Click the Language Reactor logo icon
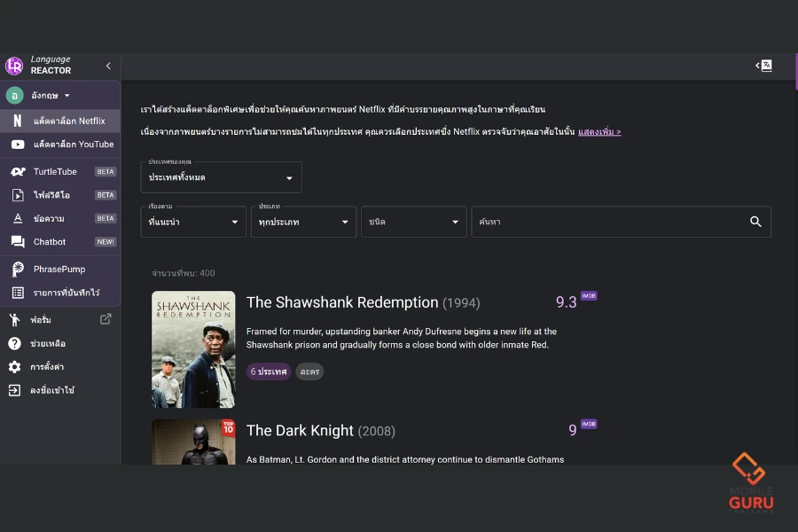This screenshot has width=798, height=532. click(14, 66)
